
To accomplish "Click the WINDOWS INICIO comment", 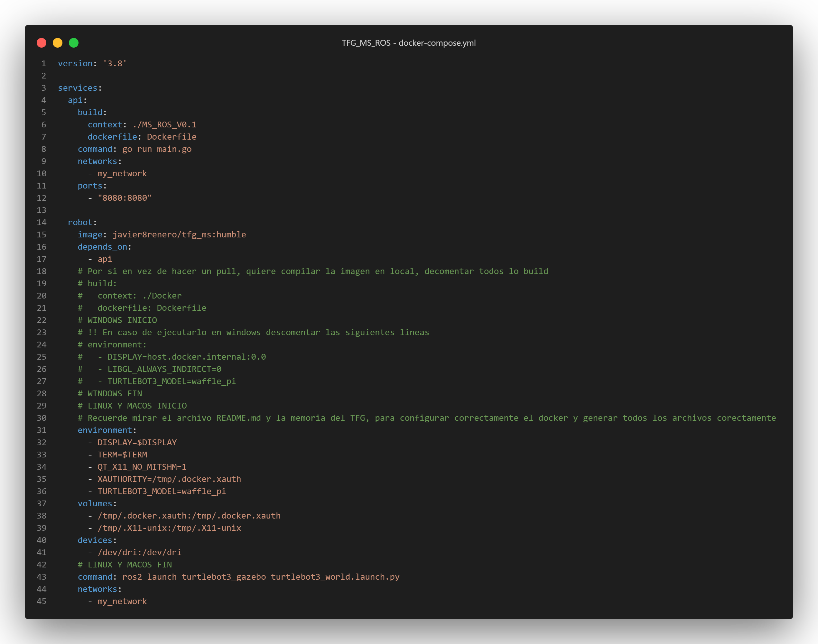I will [x=117, y=320].
